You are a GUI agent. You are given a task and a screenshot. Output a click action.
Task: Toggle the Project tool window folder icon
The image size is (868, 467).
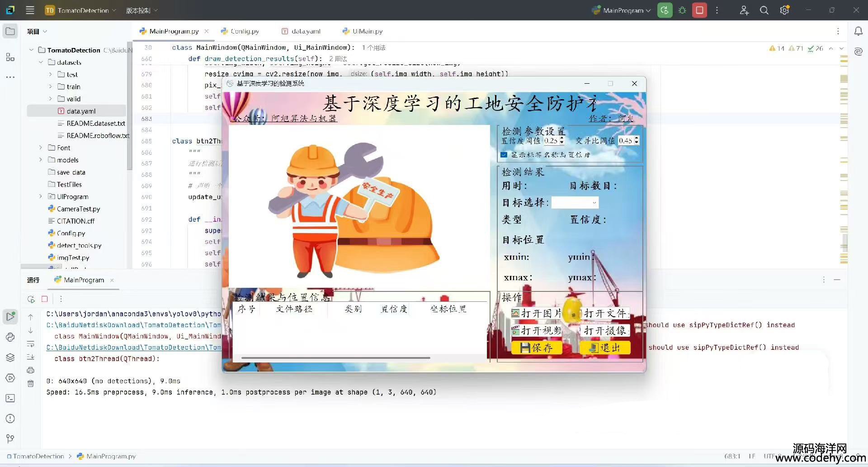point(10,31)
